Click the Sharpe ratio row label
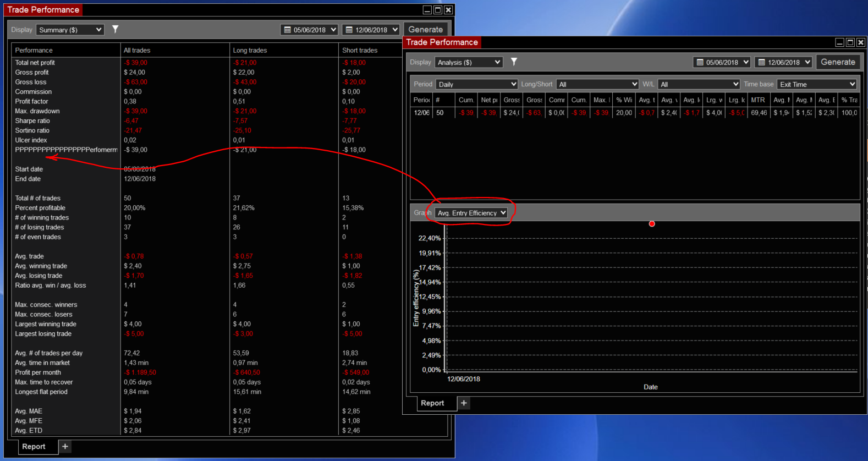The width and height of the screenshot is (868, 461). [x=32, y=121]
